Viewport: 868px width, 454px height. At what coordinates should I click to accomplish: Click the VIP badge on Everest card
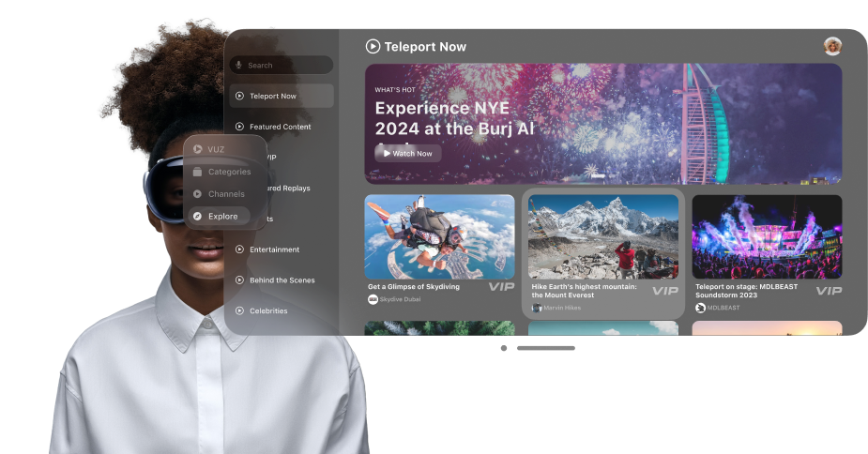[665, 291]
